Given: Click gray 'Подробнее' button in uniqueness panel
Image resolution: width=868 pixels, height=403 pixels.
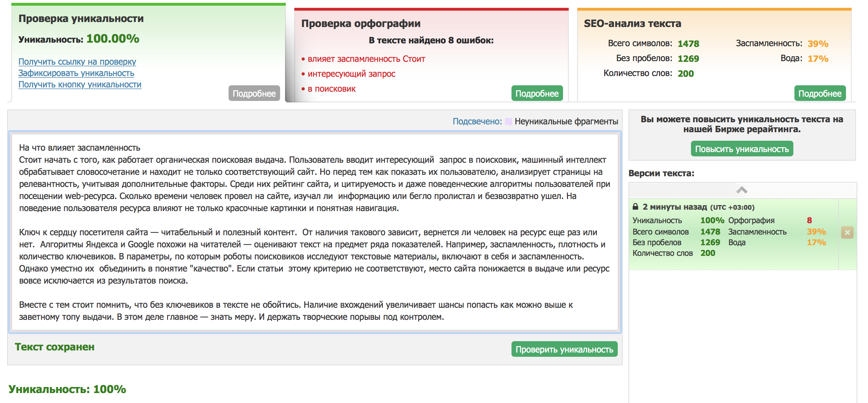Looking at the screenshot, I should pyautogui.click(x=254, y=93).
